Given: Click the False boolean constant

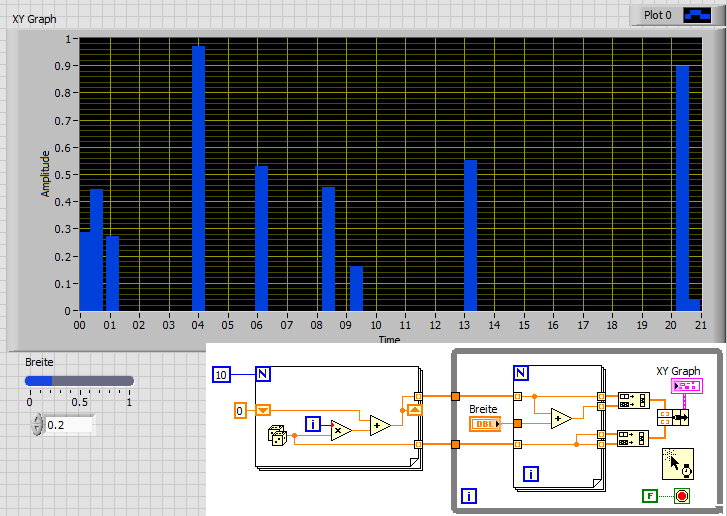Looking at the screenshot, I should [650, 496].
